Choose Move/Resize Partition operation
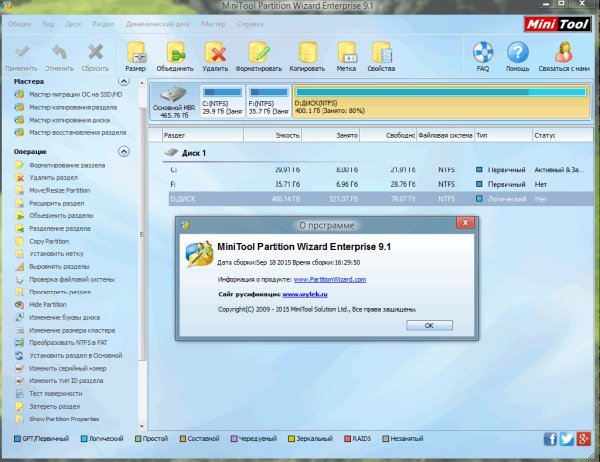Viewport: 600px width, 462px height. (x=59, y=191)
